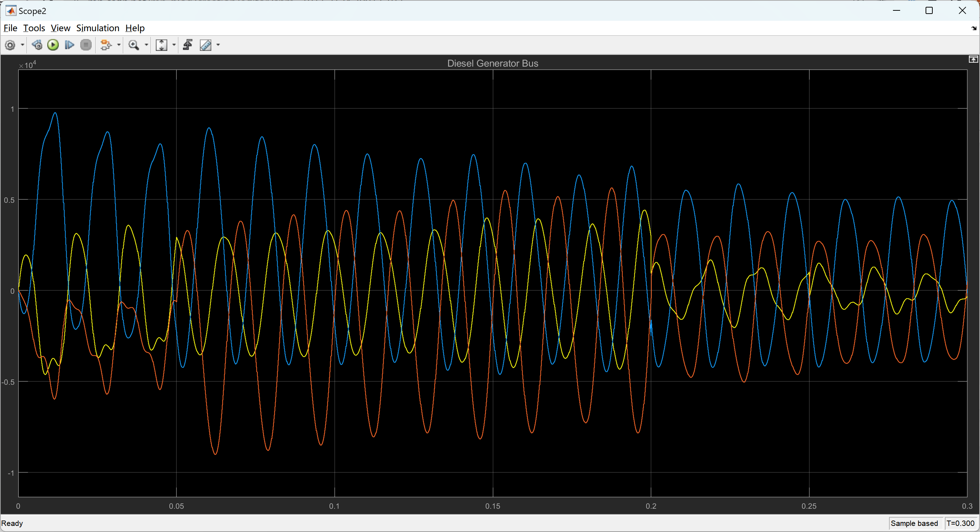Click the Stop simulation button
Image resolution: width=980 pixels, height=532 pixels.
(x=86, y=45)
